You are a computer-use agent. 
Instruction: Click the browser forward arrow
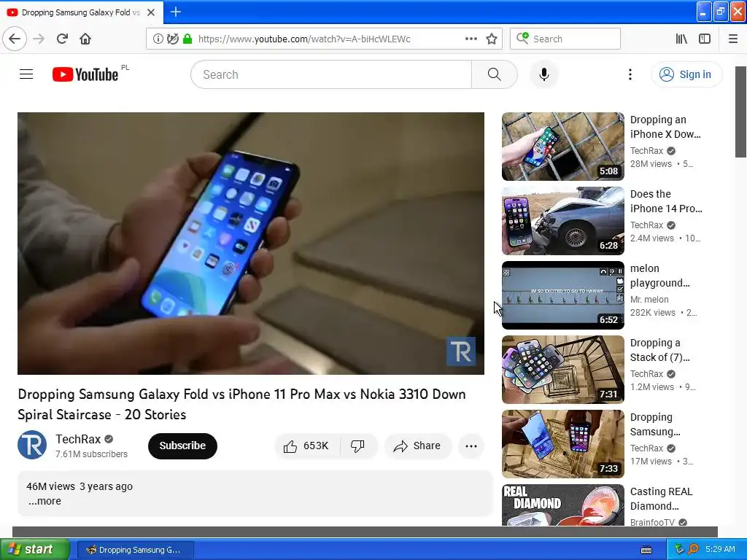[39, 39]
